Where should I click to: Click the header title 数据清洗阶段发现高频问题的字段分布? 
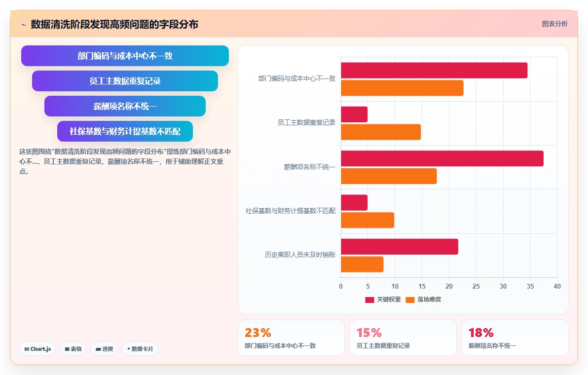(x=114, y=24)
